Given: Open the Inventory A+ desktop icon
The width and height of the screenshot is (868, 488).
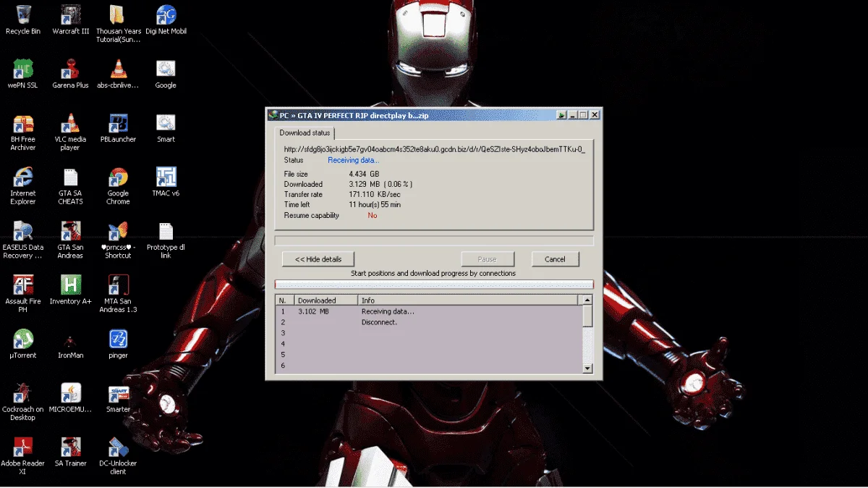Looking at the screenshot, I should (x=71, y=290).
